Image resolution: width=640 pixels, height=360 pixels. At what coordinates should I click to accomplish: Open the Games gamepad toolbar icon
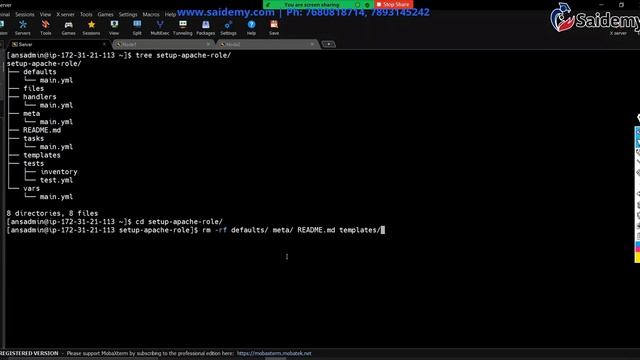(69, 27)
